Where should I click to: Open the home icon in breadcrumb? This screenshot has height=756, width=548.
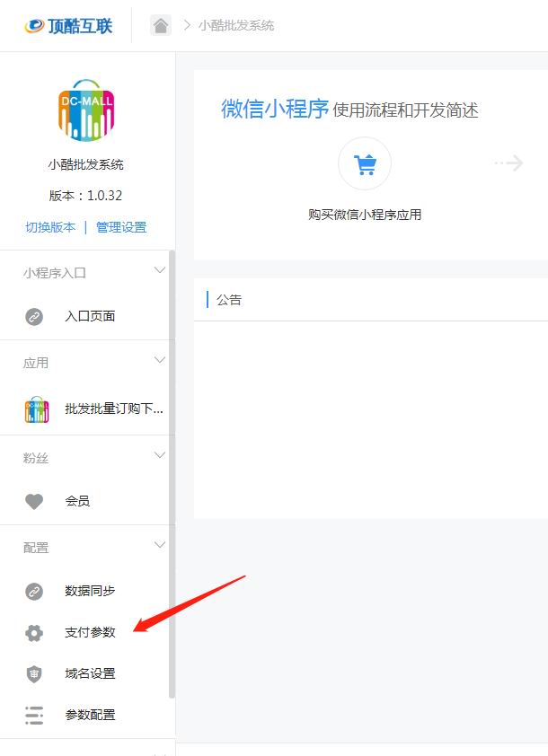coord(161,25)
